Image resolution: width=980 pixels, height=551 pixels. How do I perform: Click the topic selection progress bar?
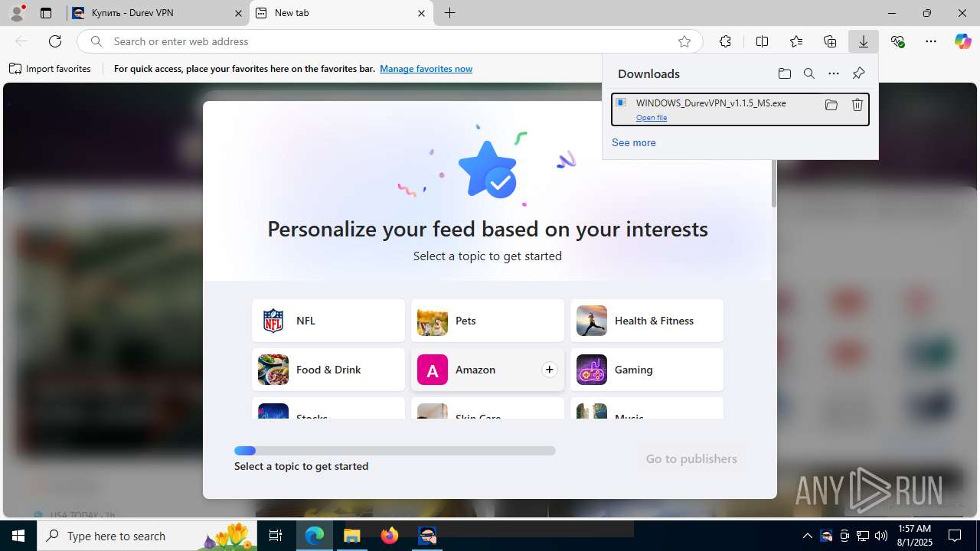(x=395, y=451)
